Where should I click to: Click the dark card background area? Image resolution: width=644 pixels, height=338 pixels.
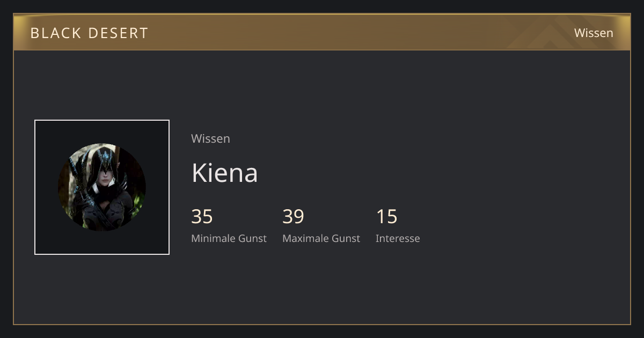pyautogui.click(x=322, y=187)
